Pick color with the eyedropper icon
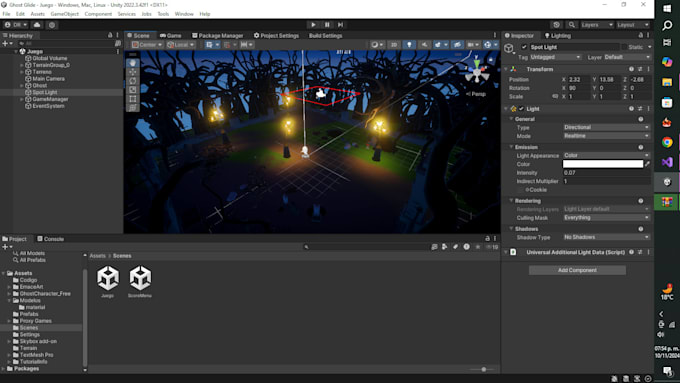 (647, 164)
